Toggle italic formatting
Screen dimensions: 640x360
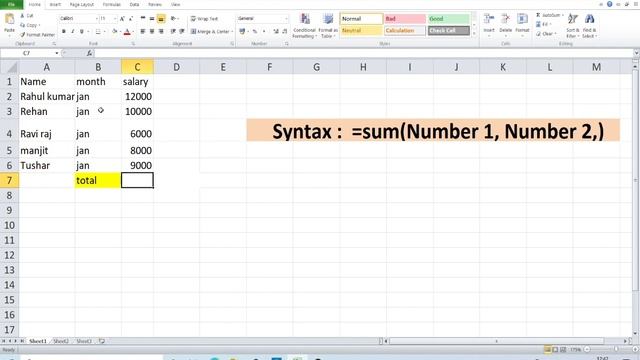73,31
